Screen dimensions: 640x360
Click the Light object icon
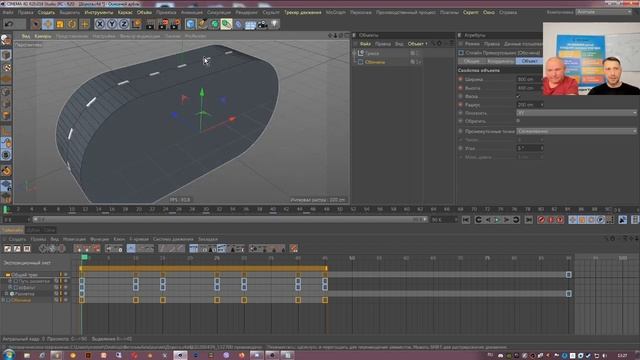[x=275, y=24]
